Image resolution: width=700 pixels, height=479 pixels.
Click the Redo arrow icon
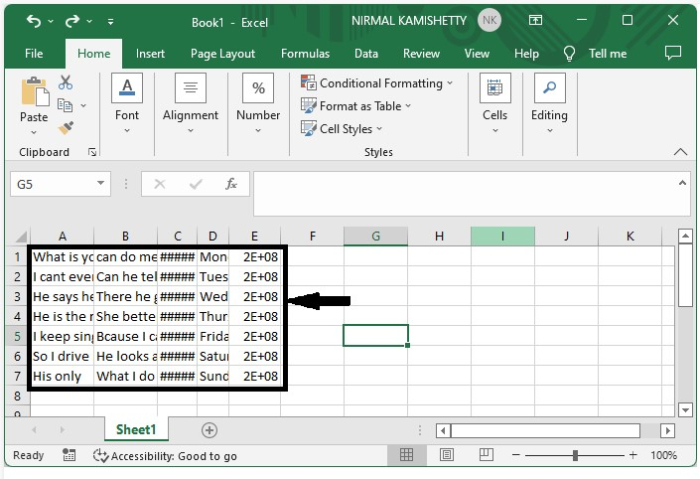tap(72, 21)
